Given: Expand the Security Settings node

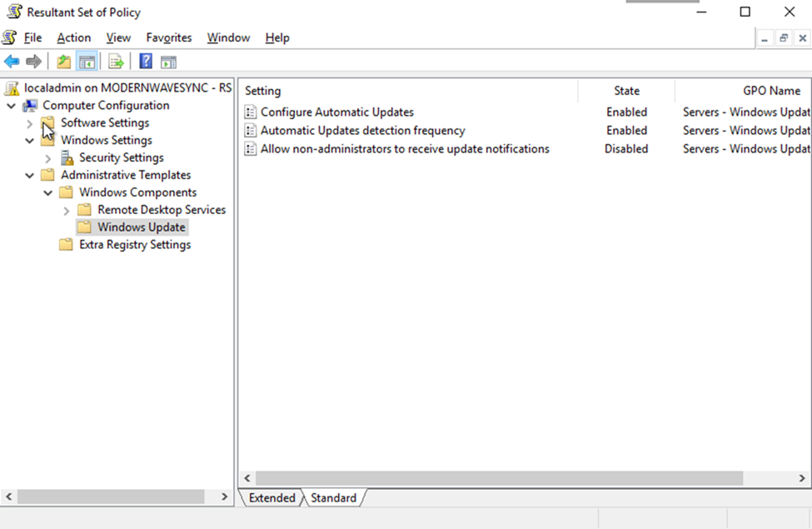Looking at the screenshot, I should [48, 158].
